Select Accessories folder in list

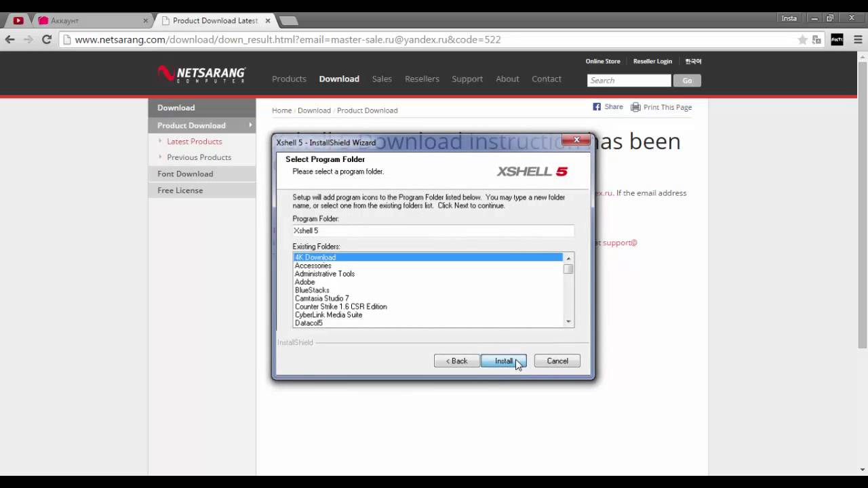(x=428, y=266)
